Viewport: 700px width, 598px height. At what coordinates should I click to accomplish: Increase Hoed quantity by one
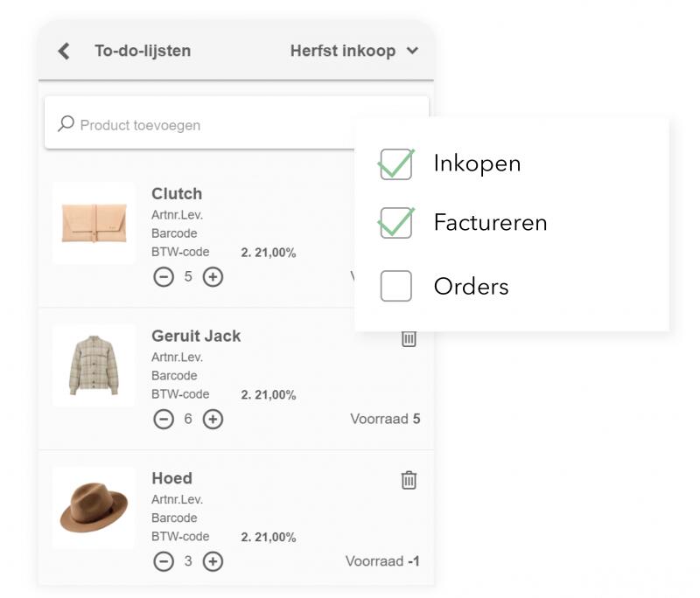[213, 561]
